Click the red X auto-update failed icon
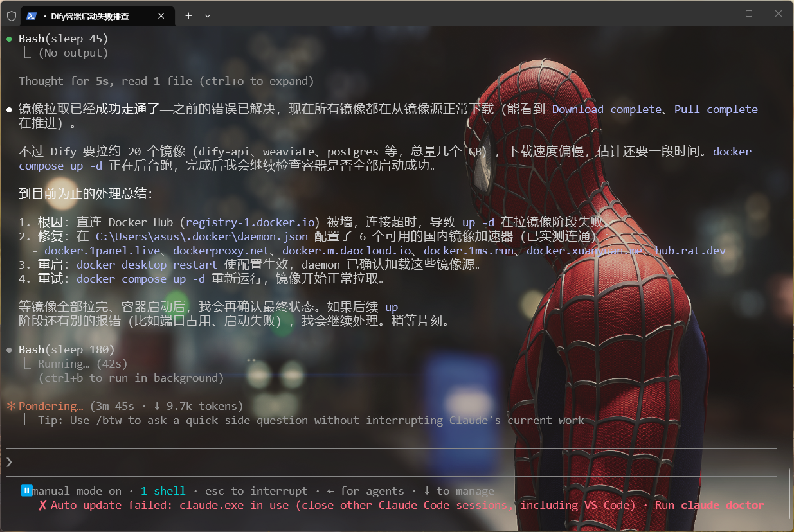Screen dimensions: 794x532 [42, 505]
